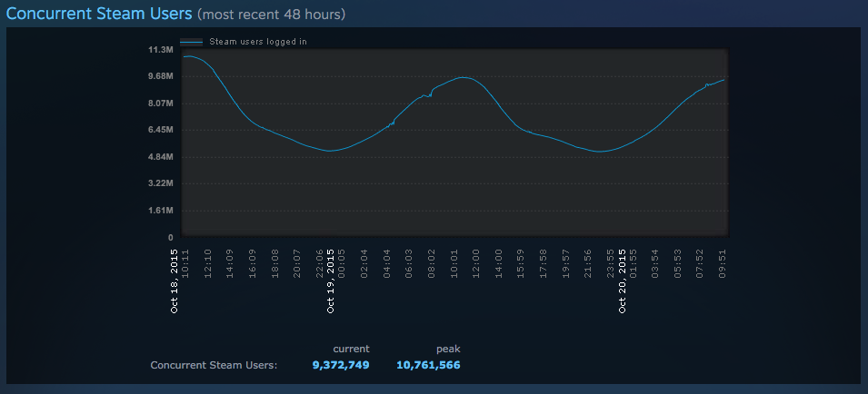Click the 'Concurrent Steam Users:' row label
Screen dimensions: 868x394
click(214, 365)
